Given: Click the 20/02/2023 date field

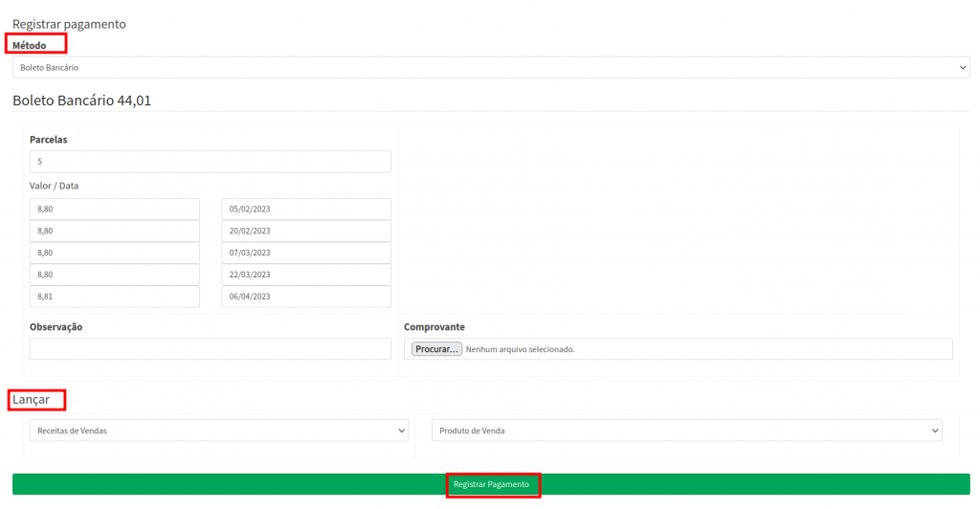Looking at the screenshot, I should pyautogui.click(x=306, y=231).
